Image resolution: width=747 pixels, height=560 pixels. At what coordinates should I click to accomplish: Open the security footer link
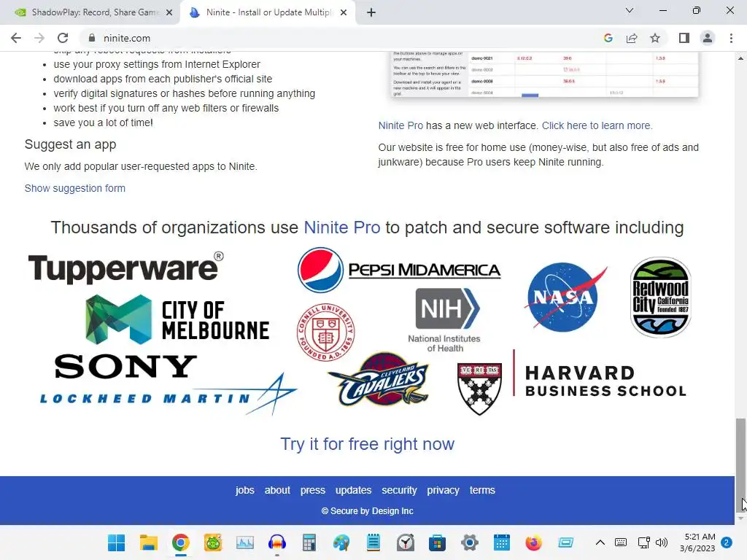(399, 490)
